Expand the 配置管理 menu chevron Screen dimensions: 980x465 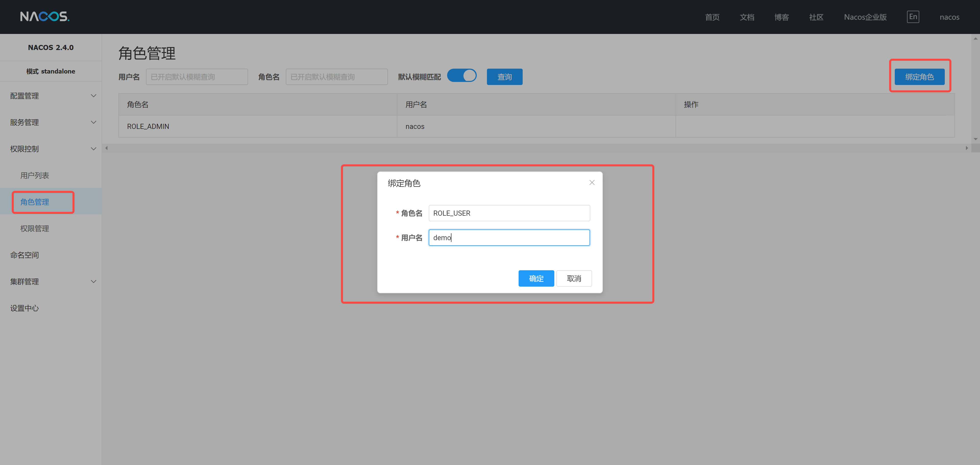click(x=93, y=96)
